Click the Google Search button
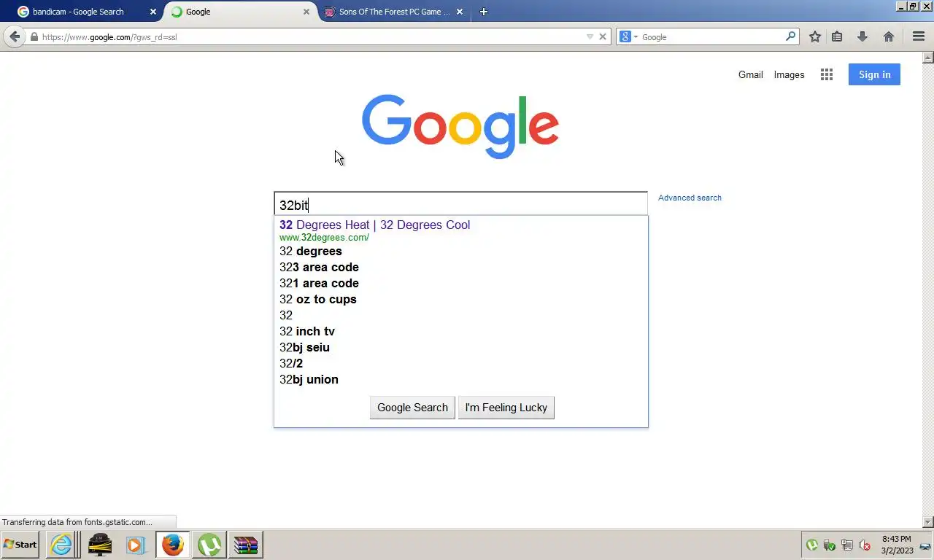Screen dimensions: 934x560 point(412,408)
